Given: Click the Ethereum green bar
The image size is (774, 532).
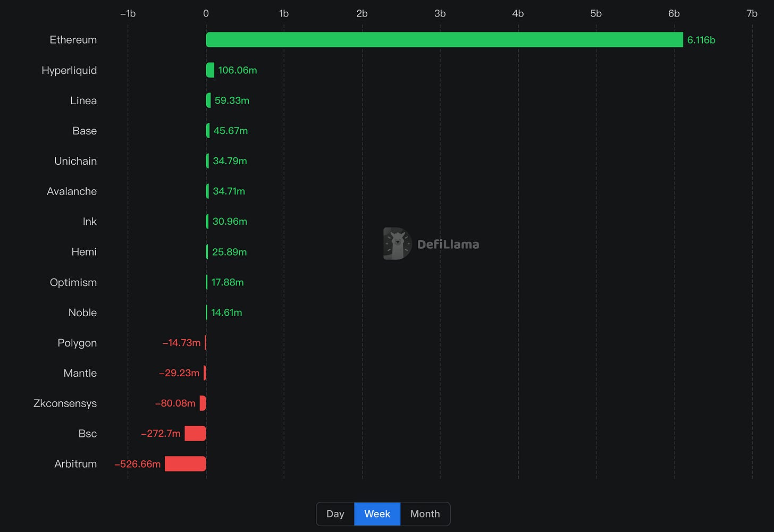Looking at the screenshot, I should [x=444, y=40].
